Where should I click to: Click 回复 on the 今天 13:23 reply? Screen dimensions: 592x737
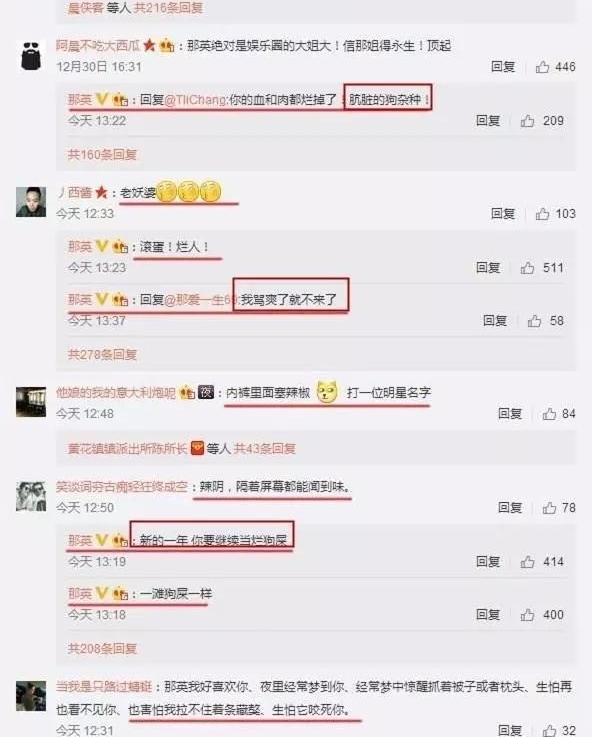pyautogui.click(x=488, y=268)
